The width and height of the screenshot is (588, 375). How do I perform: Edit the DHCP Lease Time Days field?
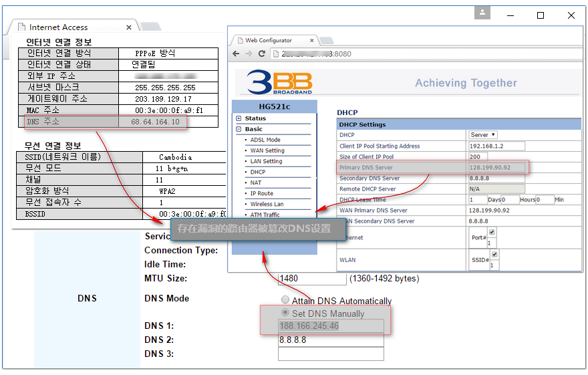click(x=478, y=199)
